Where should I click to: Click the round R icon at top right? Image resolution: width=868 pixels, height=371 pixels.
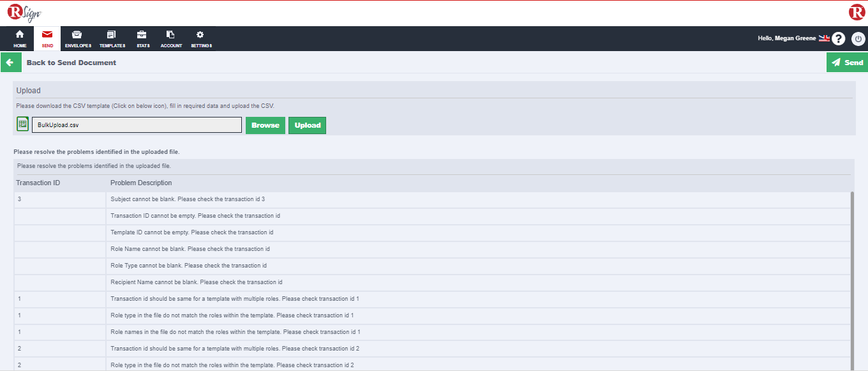pyautogui.click(x=857, y=12)
